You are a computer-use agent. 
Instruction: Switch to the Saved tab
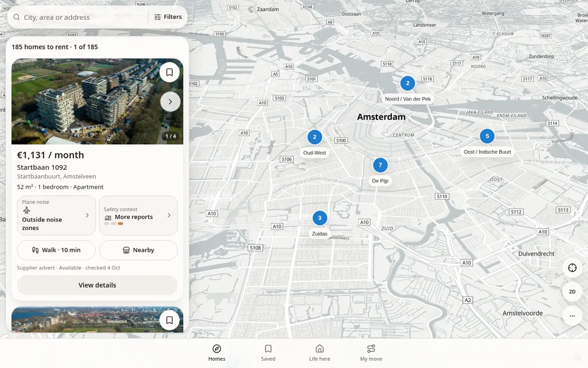click(268, 353)
